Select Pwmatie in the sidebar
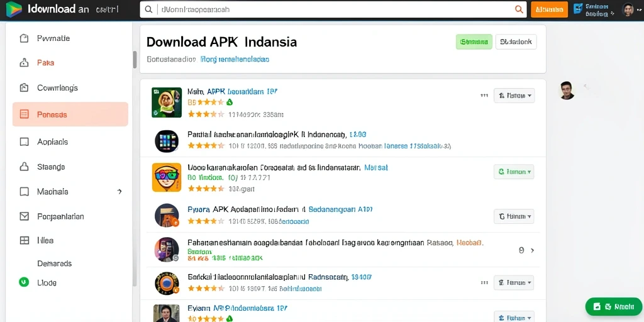Screen dimensions: 644x322 click(53, 38)
